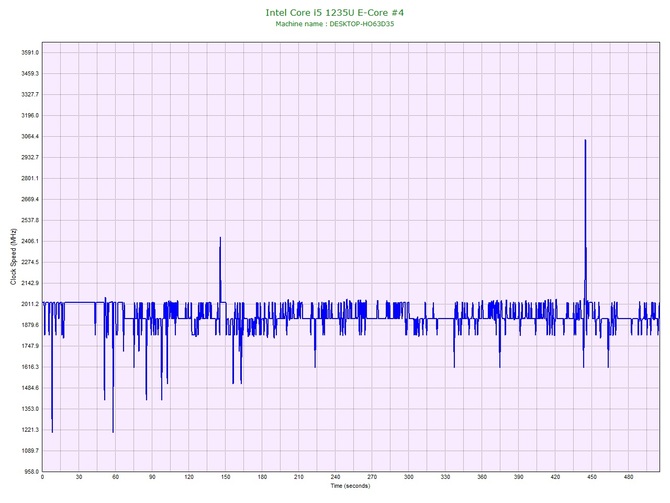Select the 1221.3 y-axis value
This screenshot has width=670, height=503.
point(30,429)
